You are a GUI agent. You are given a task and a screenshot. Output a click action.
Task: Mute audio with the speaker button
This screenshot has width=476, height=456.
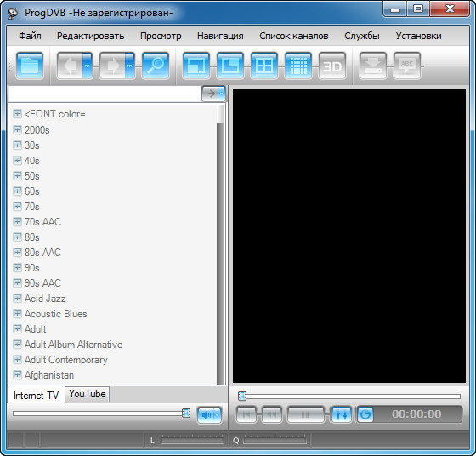pos(207,414)
